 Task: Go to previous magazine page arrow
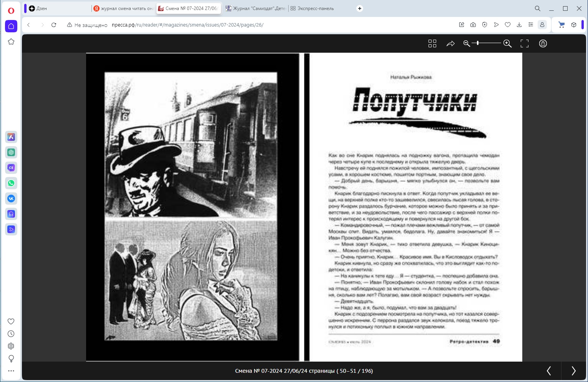tap(549, 371)
